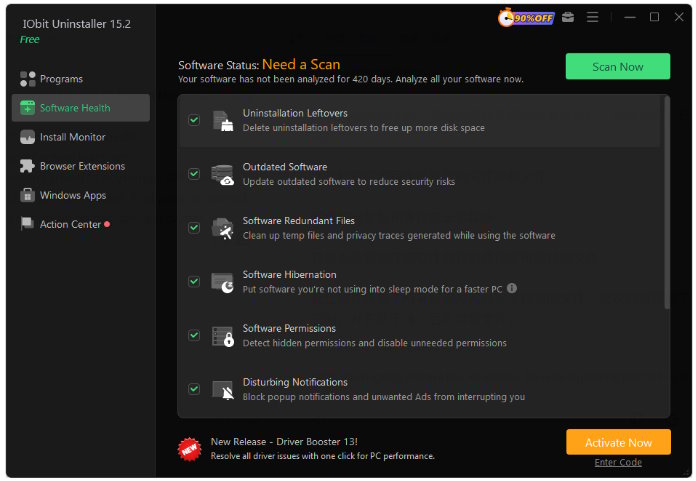696x481 pixels.
Task: Open the 90% OFF promotion badge
Action: [526, 18]
